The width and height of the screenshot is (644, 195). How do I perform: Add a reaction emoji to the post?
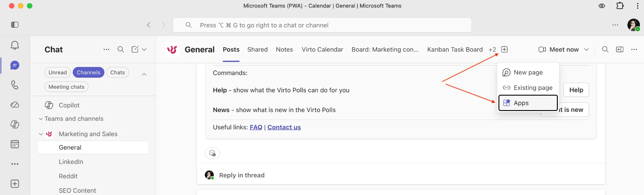pos(212,153)
